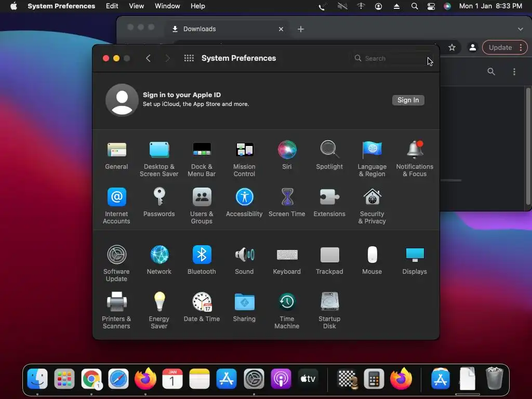Open the Window menu
The height and width of the screenshot is (399, 532).
click(x=167, y=6)
